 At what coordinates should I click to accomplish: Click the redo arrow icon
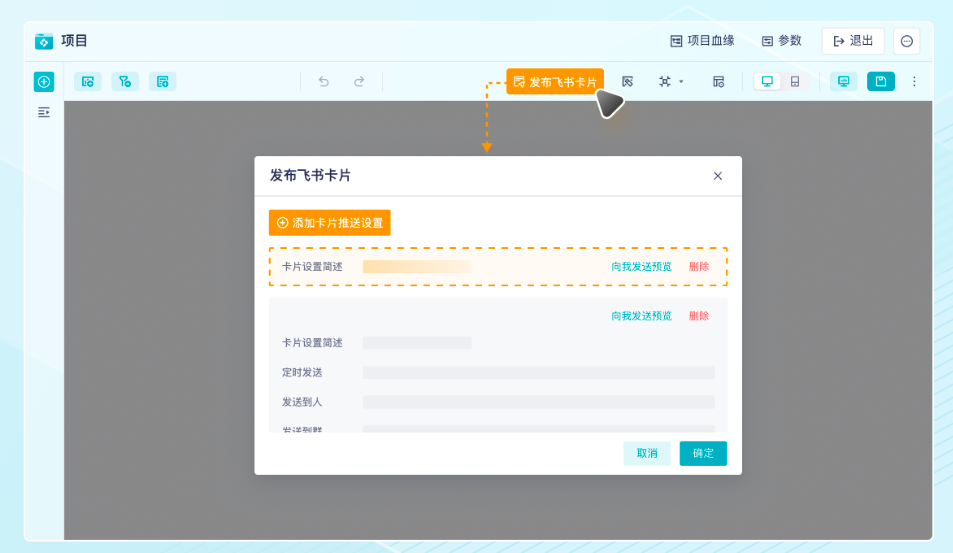click(359, 81)
